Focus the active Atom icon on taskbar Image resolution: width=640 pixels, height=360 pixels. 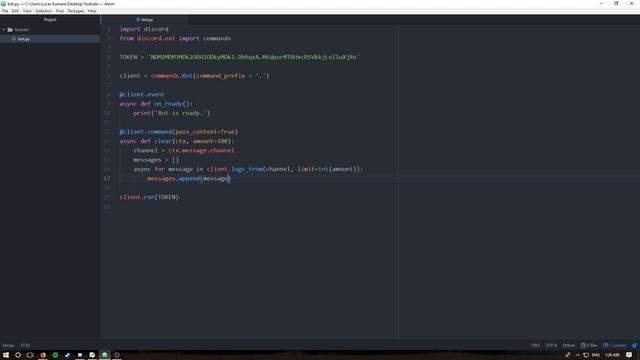tap(104, 355)
